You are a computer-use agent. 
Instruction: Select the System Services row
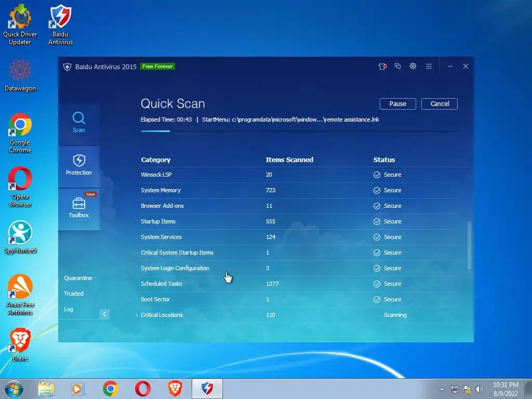coord(299,237)
